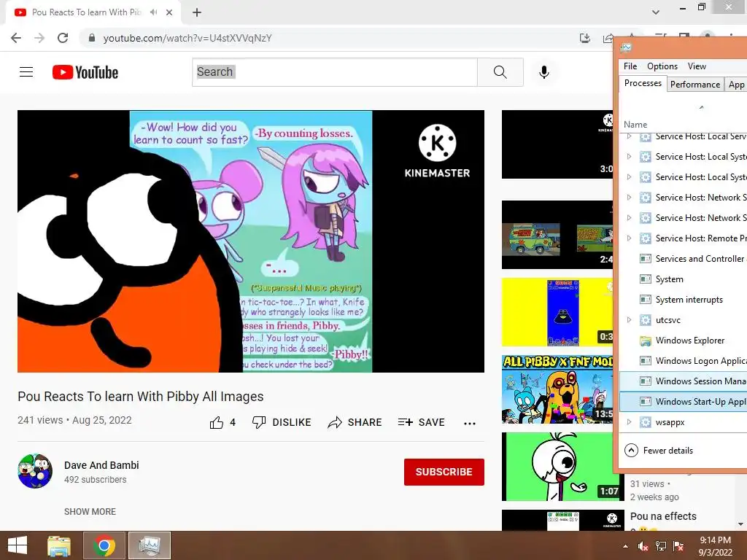
Task: Expand Service Host: Remote Procedure row
Action: (x=630, y=238)
